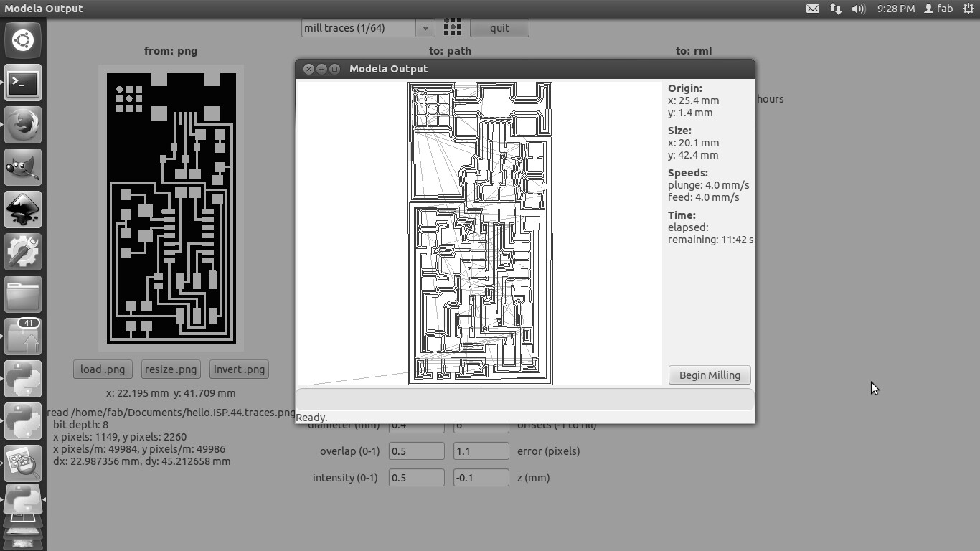Click size value 'y: 42.4 mm'
This screenshot has width=980, height=551.
[693, 155]
